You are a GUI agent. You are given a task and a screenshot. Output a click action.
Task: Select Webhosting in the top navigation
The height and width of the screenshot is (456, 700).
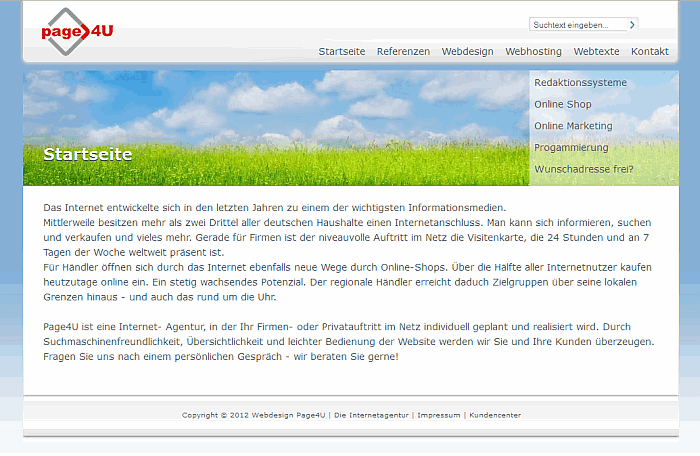coord(533,51)
